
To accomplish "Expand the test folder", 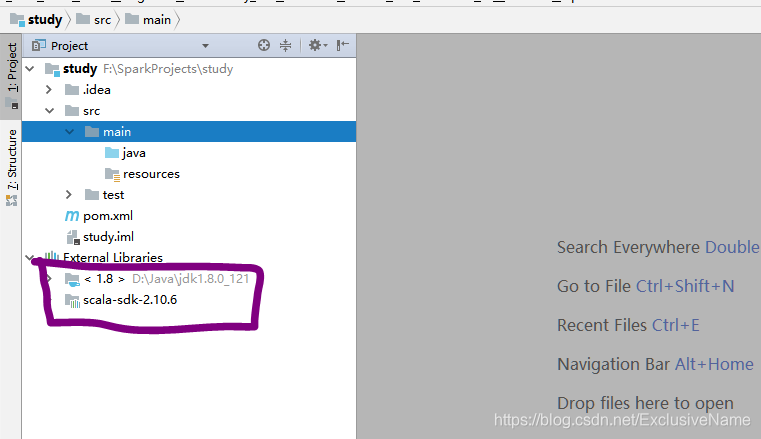I will (x=68, y=195).
